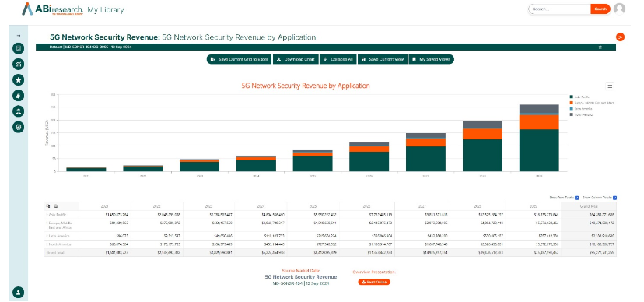Toggle Europe, Middle East and Africa legend swatch
The height and width of the screenshot is (302, 644).
pos(572,103)
